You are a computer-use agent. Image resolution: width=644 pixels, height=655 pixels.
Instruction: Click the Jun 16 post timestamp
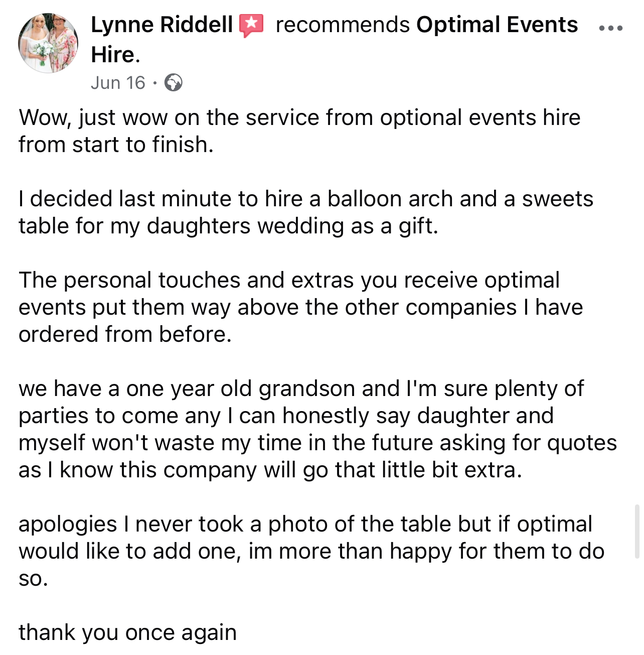118,82
